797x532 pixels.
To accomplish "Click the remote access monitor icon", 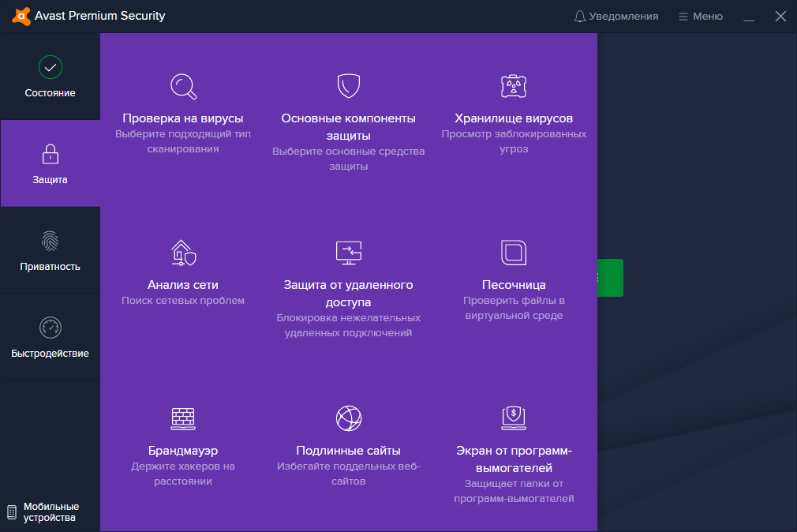I will [x=349, y=253].
